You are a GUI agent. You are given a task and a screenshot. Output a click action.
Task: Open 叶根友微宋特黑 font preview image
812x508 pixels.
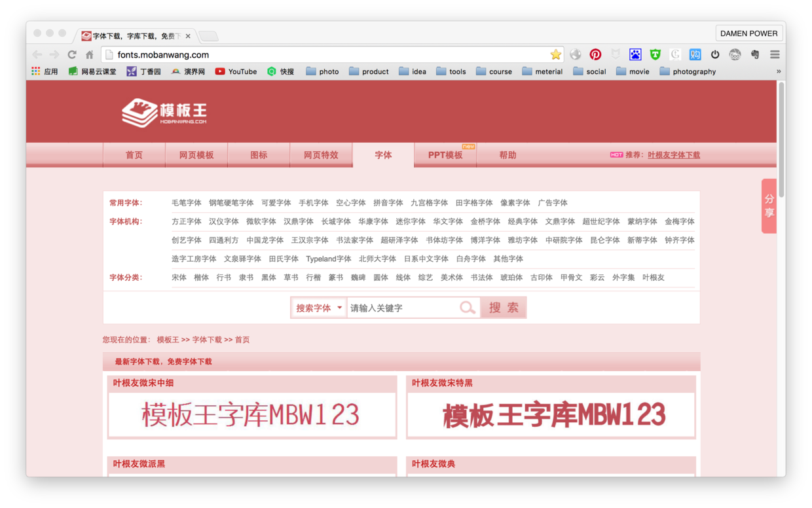(x=551, y=415)
